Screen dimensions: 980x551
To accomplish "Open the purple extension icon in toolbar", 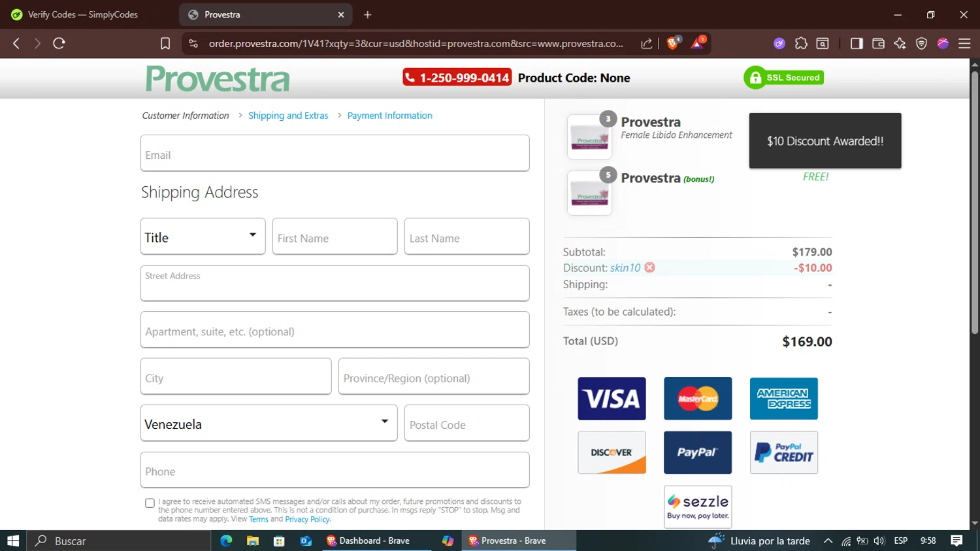I will pos(779,43).
